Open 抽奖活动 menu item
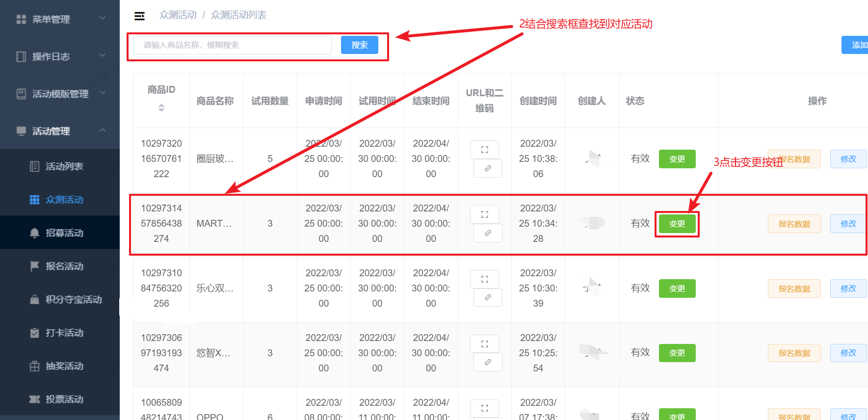Screen dimensions: 868x420 click(x=60, y=366)
